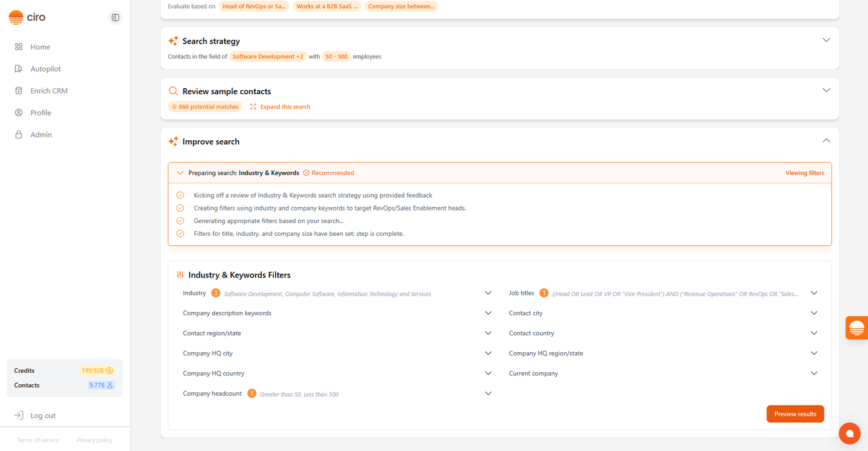The image size is (868, 451).
Task: Collapse the Preparing search steps list
Action: coord(180,173)
